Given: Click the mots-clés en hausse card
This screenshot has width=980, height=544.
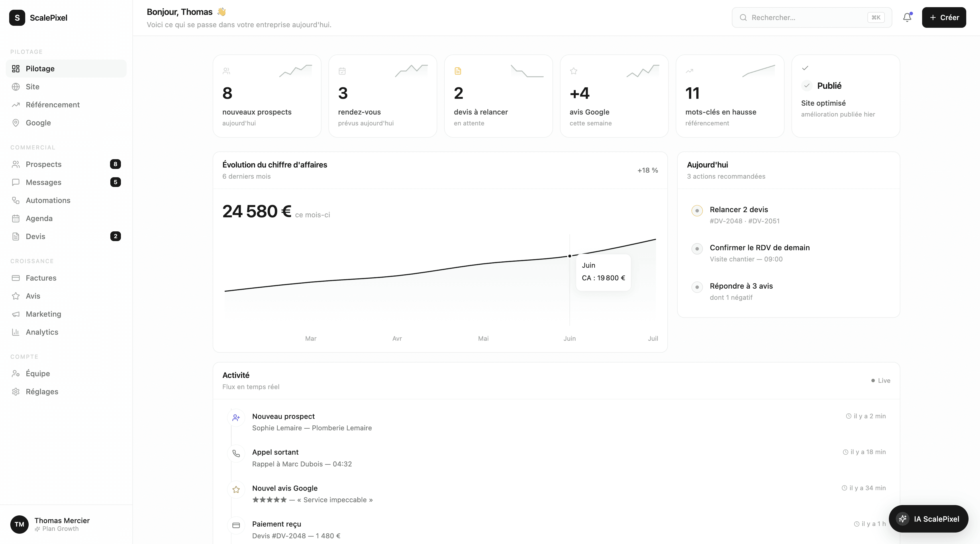Looking at the screenshot, I should [x=730, y=96].
